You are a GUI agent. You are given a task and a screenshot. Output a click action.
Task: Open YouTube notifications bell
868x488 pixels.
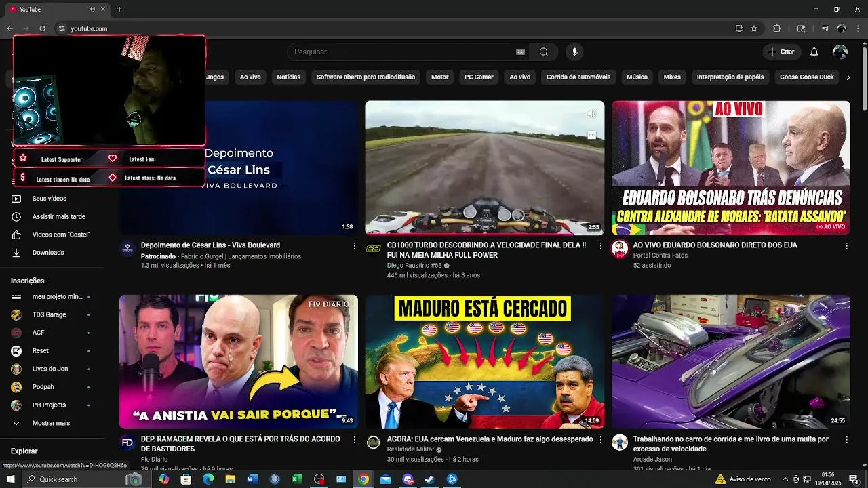[814, 52]
